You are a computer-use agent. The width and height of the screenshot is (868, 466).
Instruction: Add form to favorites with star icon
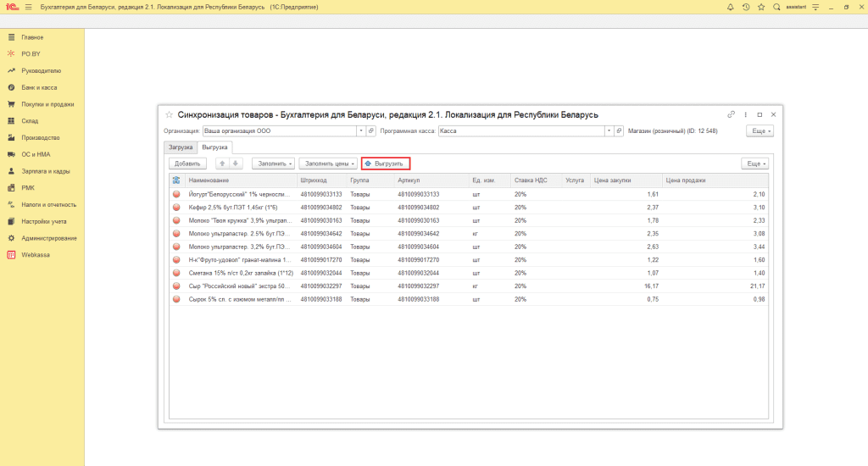pos(170,114)
